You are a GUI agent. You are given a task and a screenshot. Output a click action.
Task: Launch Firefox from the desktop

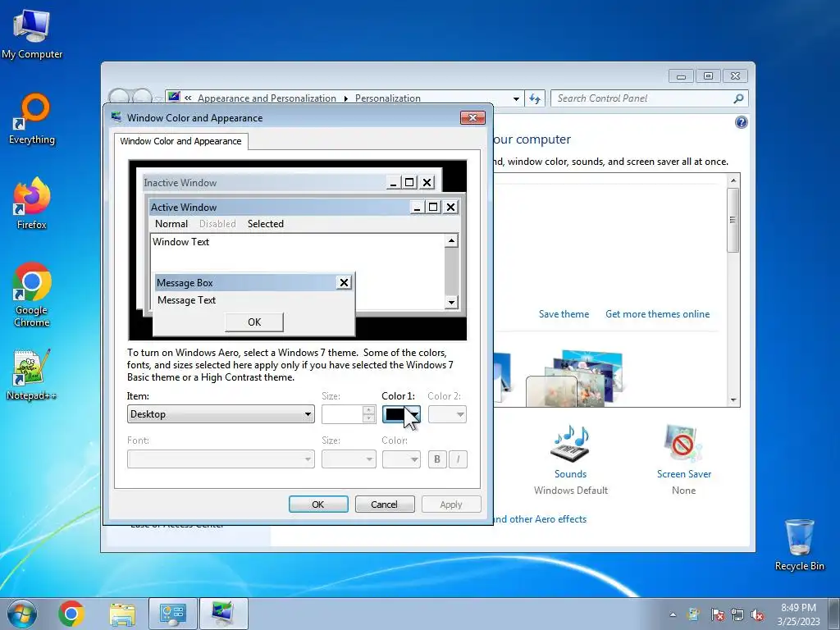pos(32,203)
